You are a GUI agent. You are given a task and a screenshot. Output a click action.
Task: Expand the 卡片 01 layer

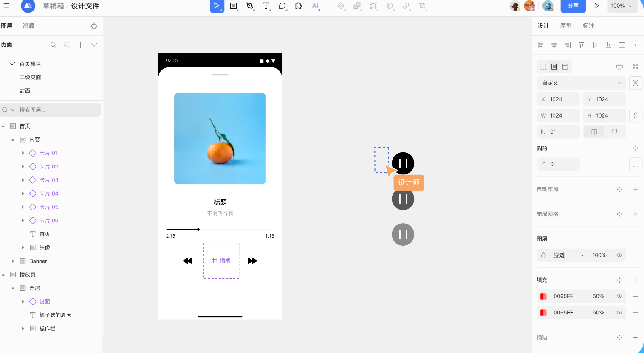point(23,153)
